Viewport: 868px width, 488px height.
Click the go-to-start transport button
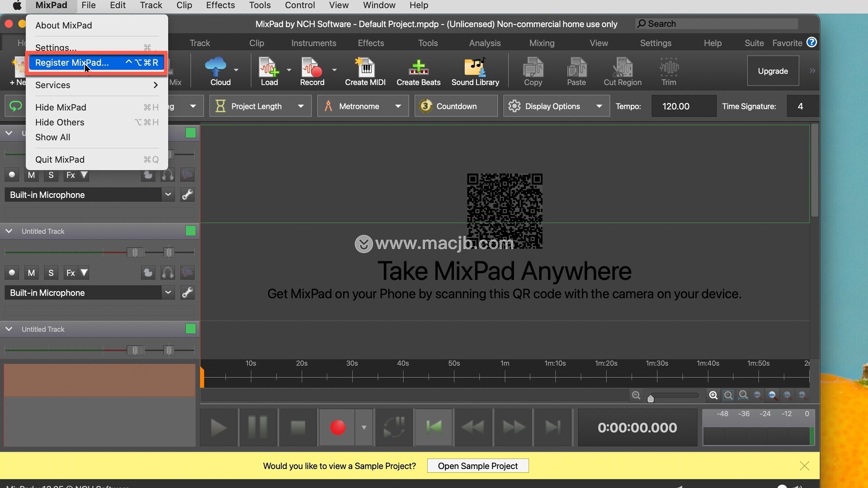click(x=434, y=427)
